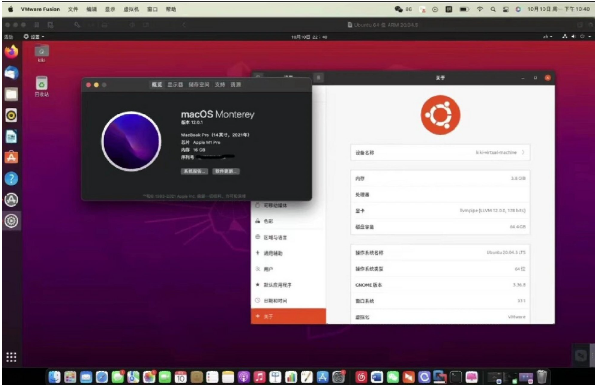Open Wi-Fi status in macOS menu bar
596x387 pixels.
tap(480, 9)
